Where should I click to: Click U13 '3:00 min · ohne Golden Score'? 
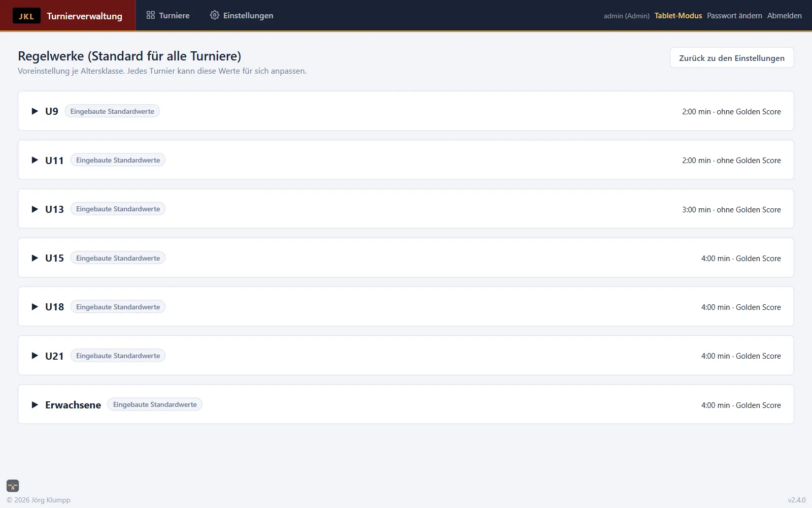pos(731,210)
